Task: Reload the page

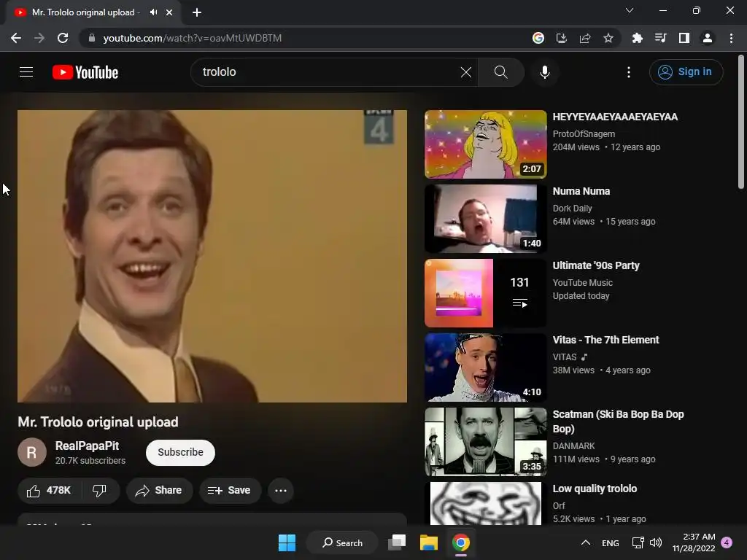Action: (x=63, y=38)
